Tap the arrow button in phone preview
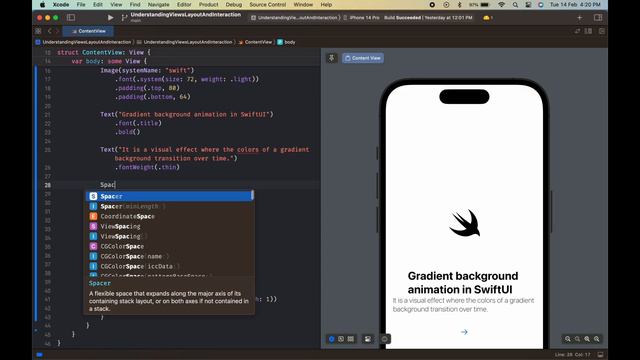640x360 pixels. point(464,332)
